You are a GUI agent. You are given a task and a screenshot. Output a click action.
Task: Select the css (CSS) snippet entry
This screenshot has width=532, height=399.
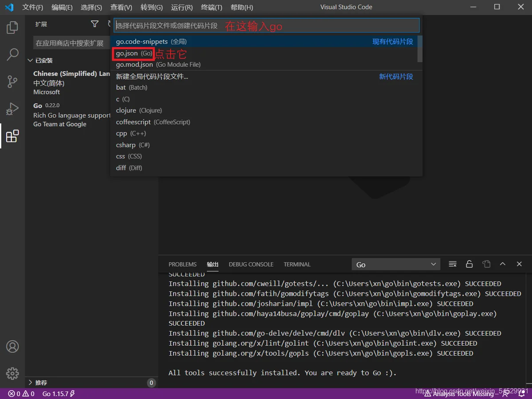264,156
